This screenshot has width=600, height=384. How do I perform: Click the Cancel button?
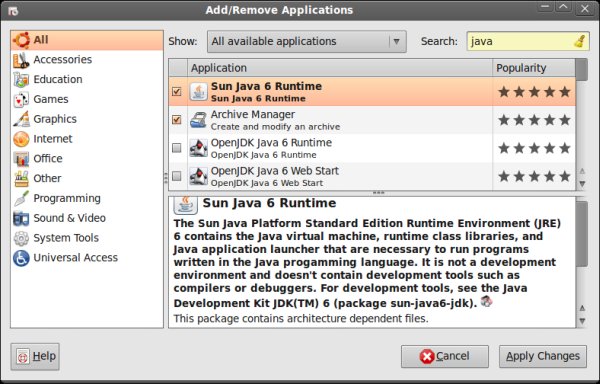click(445, 356)
